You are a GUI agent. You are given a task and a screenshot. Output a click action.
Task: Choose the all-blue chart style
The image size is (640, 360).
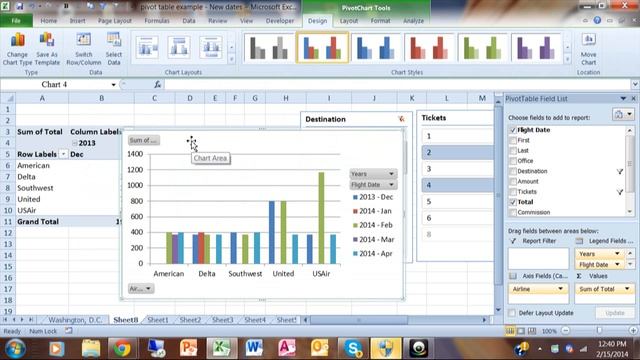(x=376, y=48)
